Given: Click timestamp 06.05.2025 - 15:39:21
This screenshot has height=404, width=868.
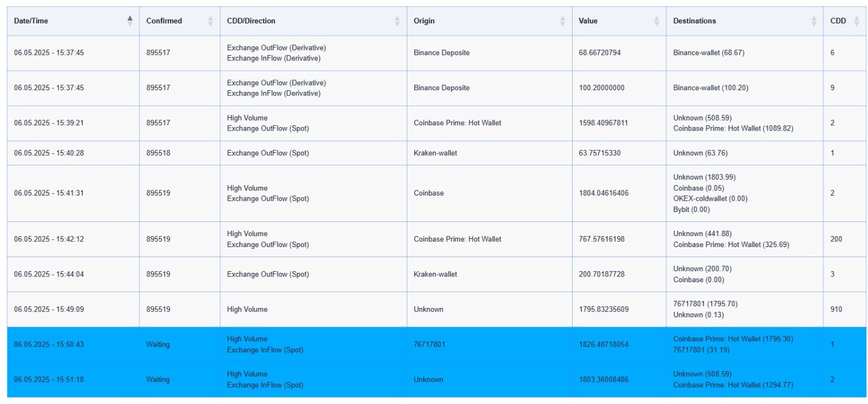Looking at the screenshot, I should pyautogui.click(x=49, y=123).
